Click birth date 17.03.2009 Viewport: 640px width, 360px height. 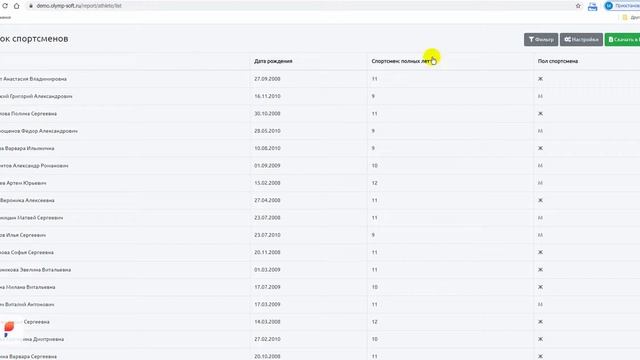click(x=267, y=304)
